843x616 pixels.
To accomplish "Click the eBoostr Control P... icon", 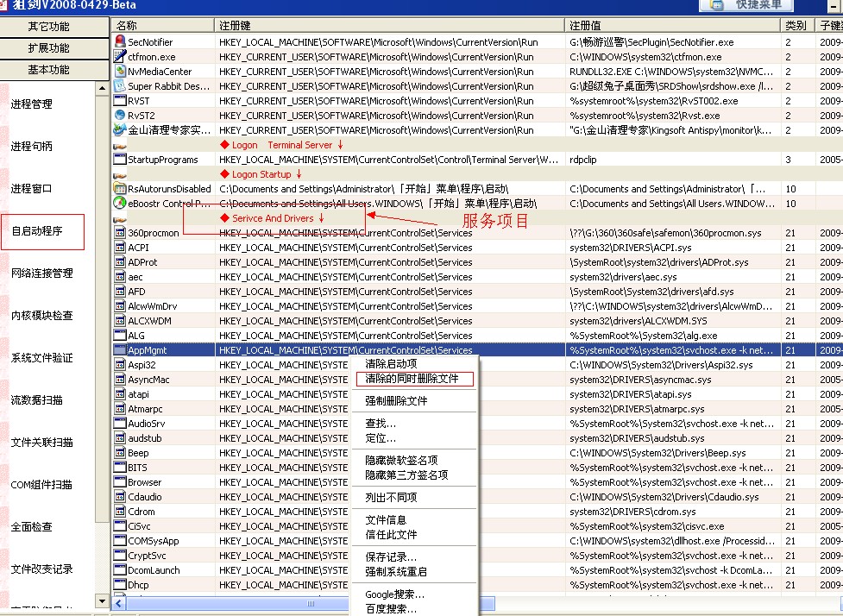I will point(120,203).
